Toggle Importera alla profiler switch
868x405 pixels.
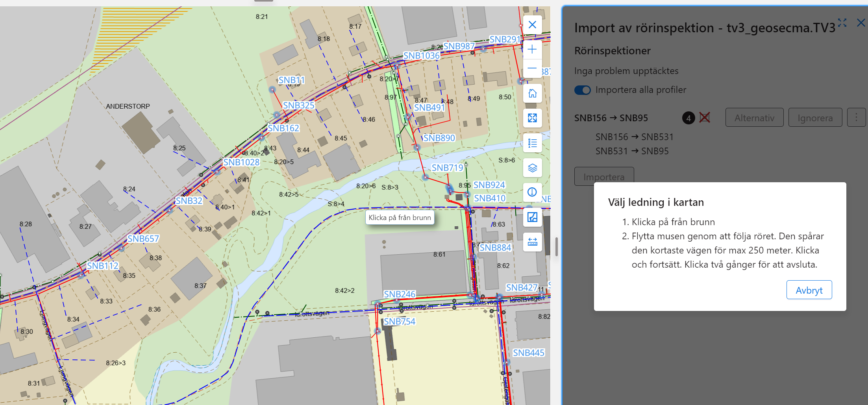coord(582,90)
